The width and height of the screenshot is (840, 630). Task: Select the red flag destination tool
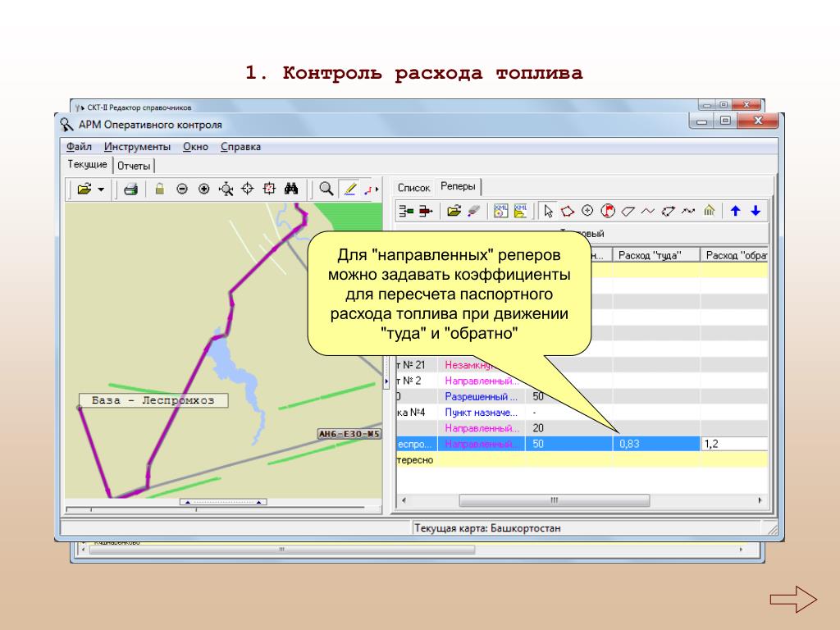pos(608,211)
